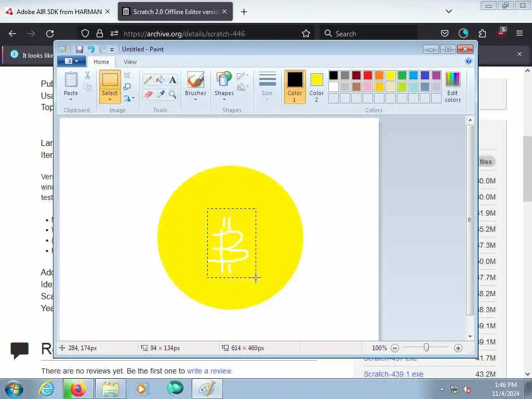The width and height of the screenshot is (532, 399).
Task: Select the Magnifier tool
Action: click(x=172, y=94)
